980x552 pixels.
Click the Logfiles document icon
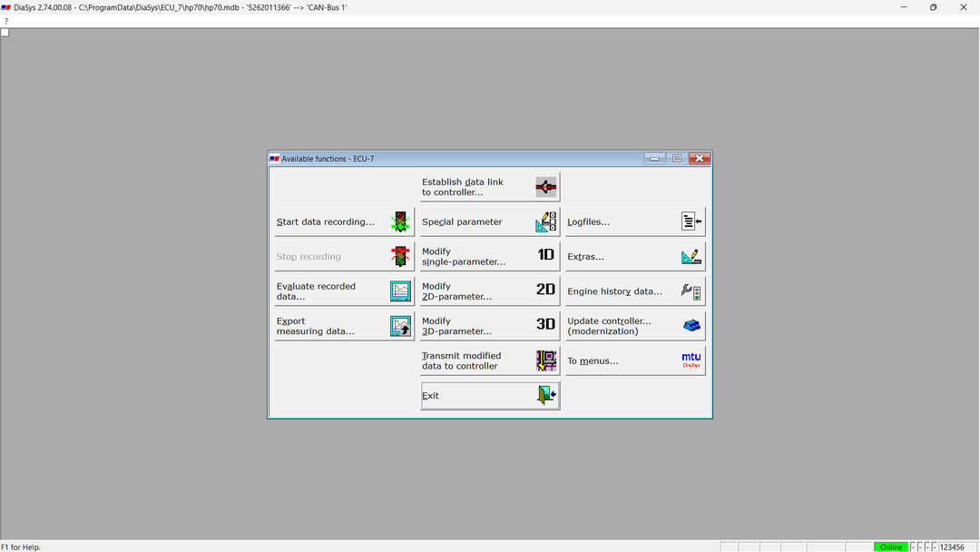click(x=691, y=222)
